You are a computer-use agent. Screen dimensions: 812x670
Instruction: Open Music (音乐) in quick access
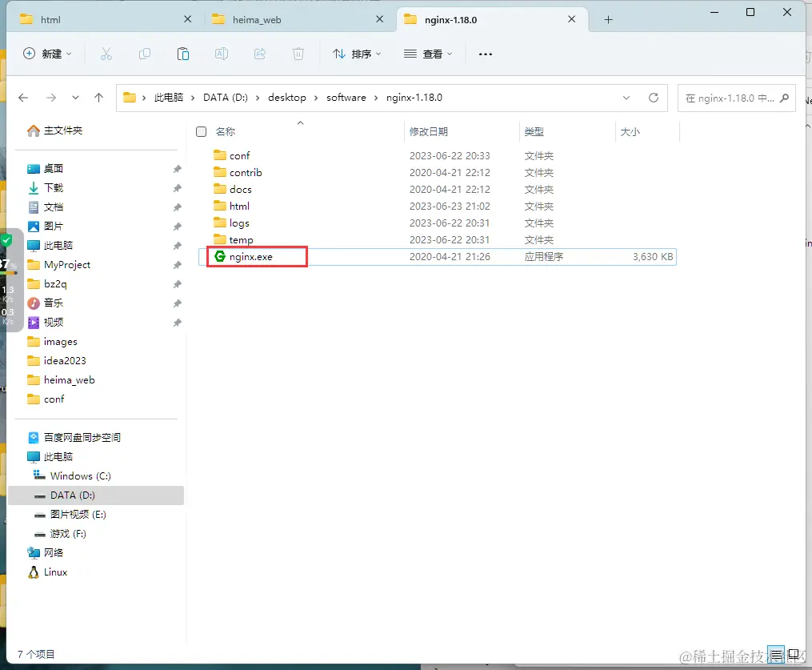pos(46,303)
